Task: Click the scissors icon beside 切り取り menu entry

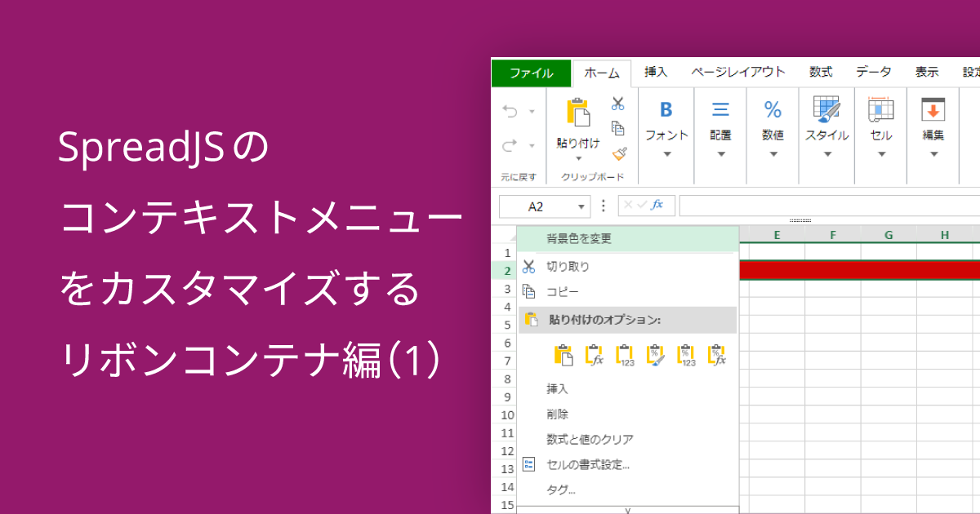Action: click(530, 265)
